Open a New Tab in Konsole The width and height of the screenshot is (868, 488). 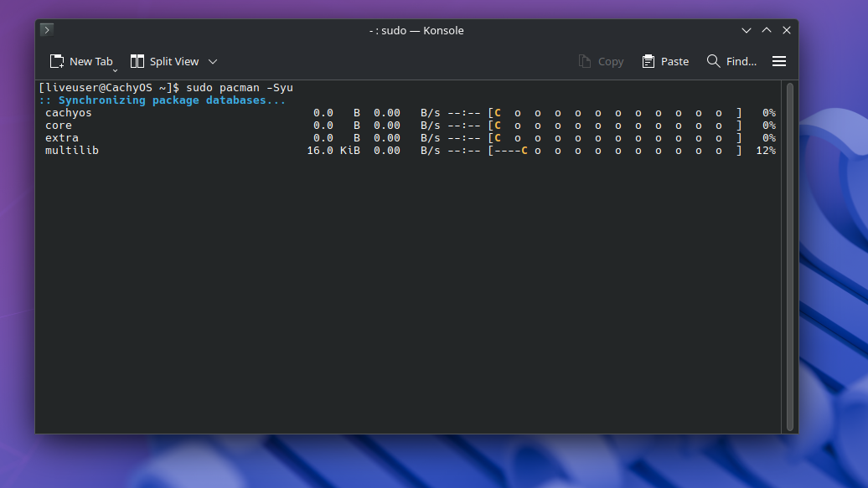[80, 61]
